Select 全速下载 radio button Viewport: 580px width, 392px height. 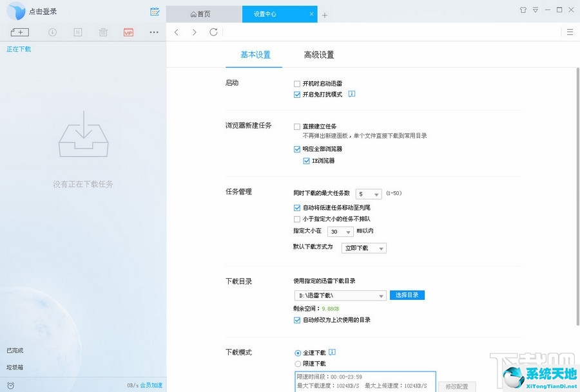pos(298,353)
